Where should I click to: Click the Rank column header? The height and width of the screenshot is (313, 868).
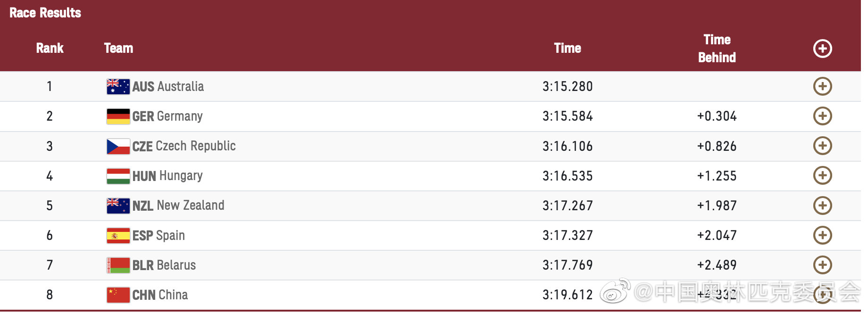tap(50, 48)
